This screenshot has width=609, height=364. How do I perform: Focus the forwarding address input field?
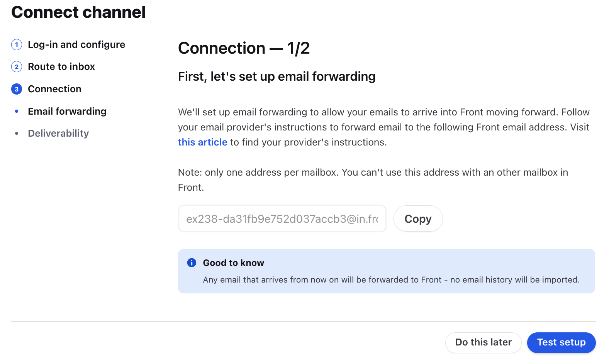point(282,219)
